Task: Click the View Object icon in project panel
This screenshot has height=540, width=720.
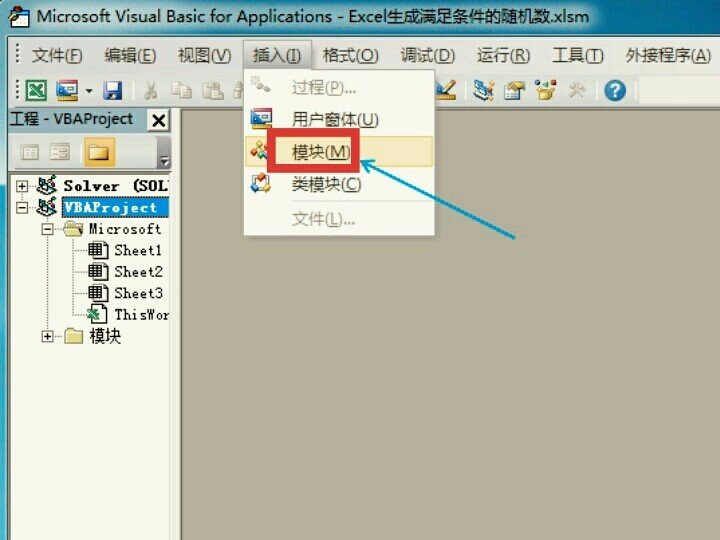Action: 60,152
